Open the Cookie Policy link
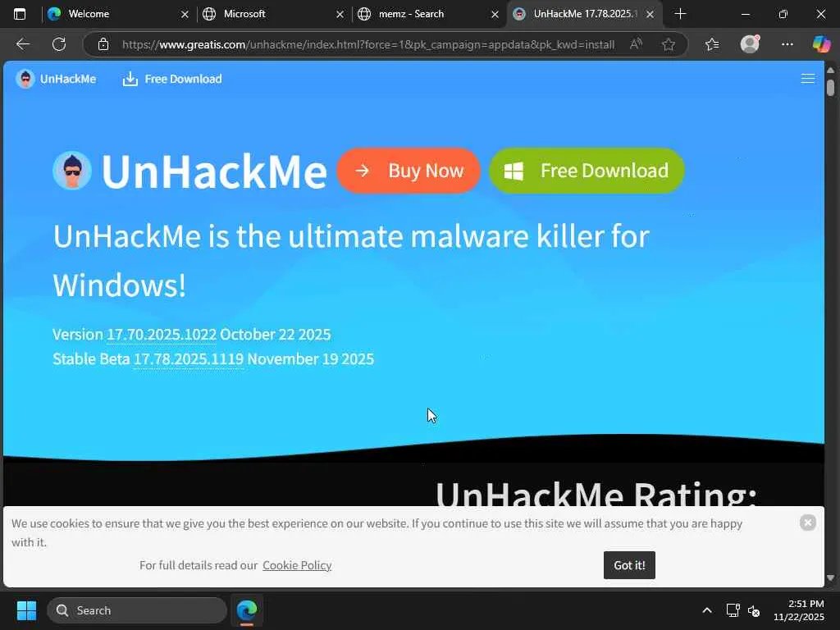This screenshot has width=840, height=630. 297,565
